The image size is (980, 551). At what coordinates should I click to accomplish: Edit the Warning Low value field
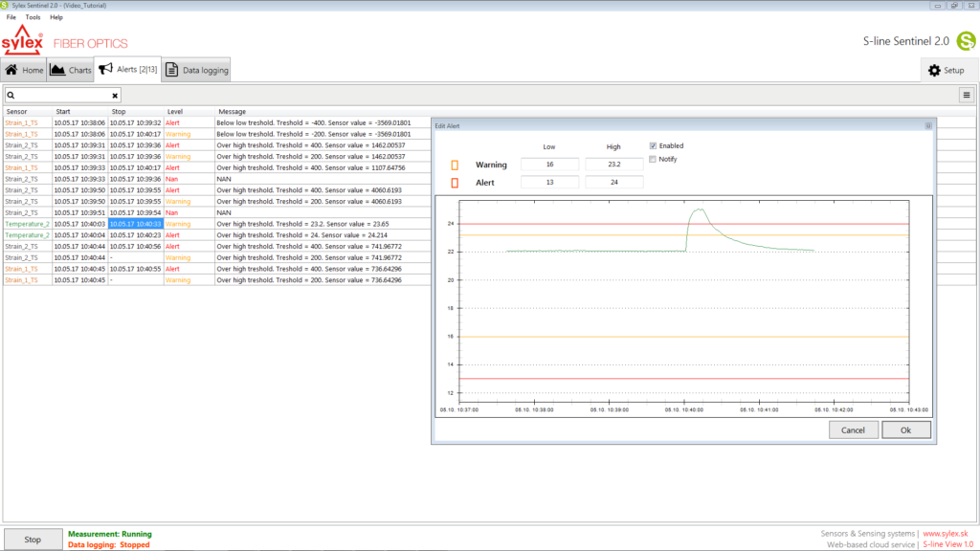coord(549,165)
